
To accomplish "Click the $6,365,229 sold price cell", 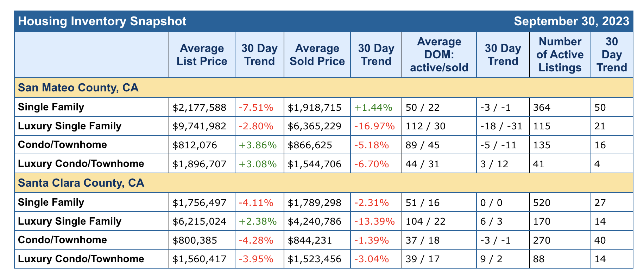I will (x=315, y=126).
